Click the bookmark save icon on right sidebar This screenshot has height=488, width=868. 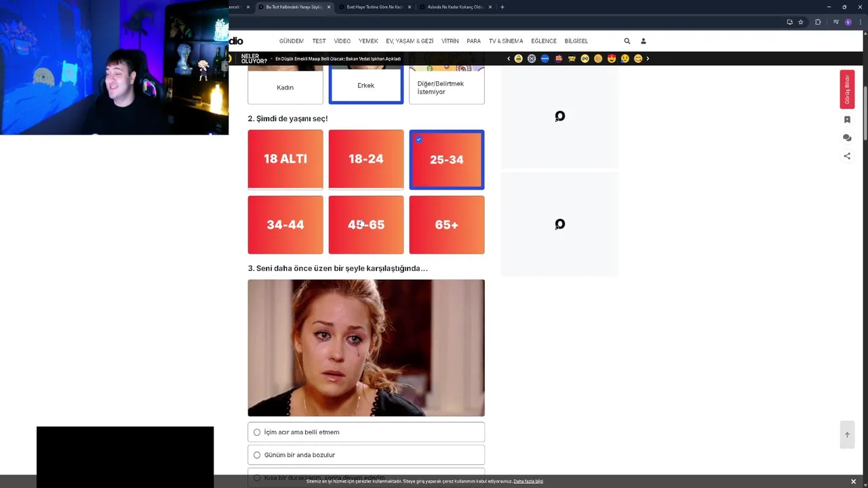pyautogui.click(x=847, y=119)
